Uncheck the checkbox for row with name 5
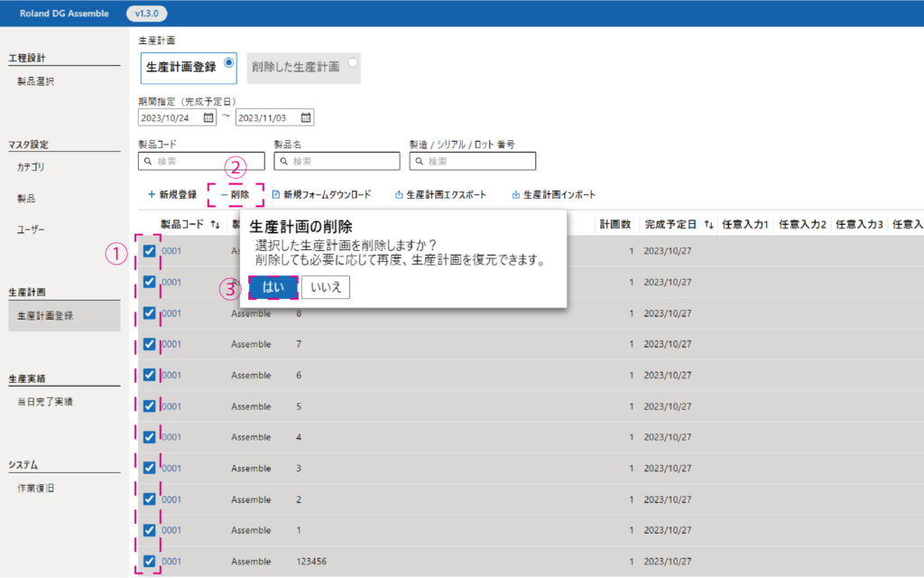Viewport: 924px width, 578px height. (x=150, y=406)
